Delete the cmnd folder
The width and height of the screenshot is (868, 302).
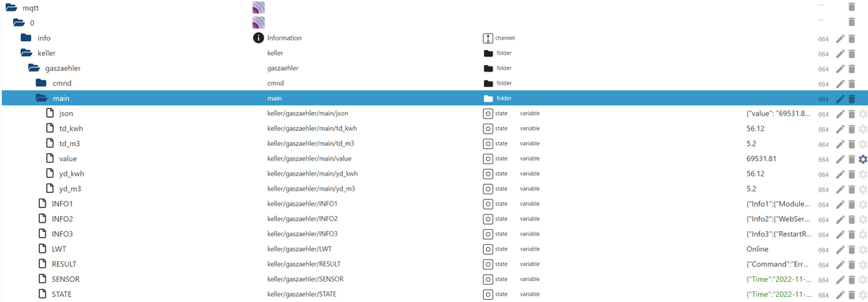click(851, 84)
